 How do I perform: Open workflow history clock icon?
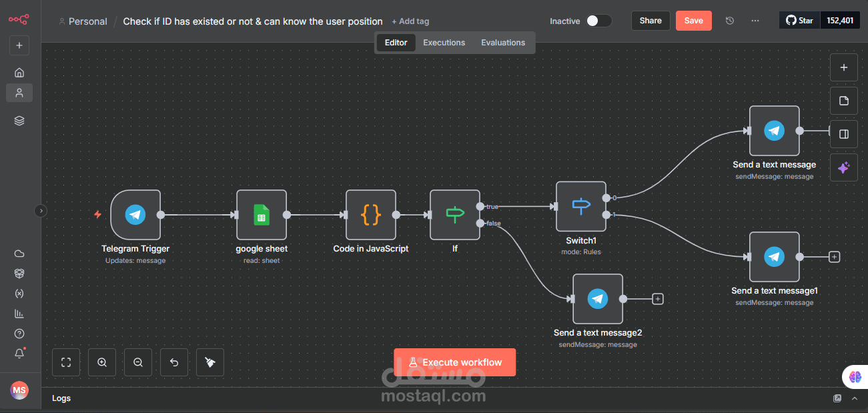pyautogui.click(x=730, y=21)
